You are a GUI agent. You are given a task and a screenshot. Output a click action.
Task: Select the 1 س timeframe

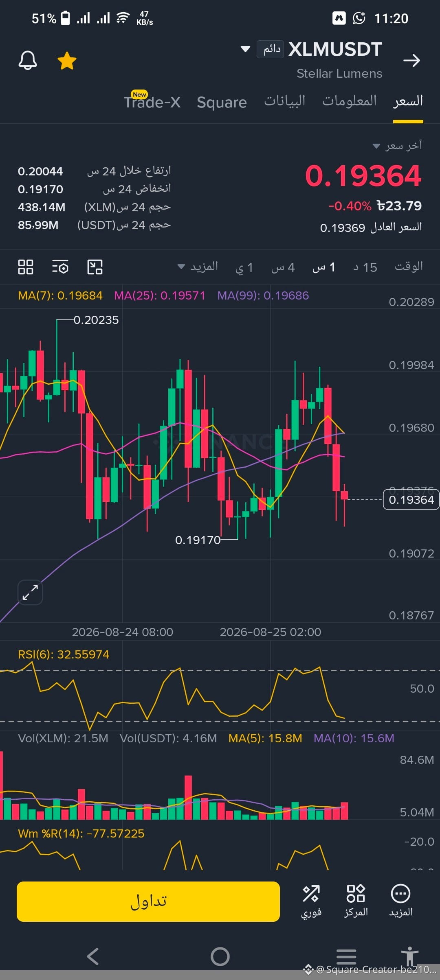pyautogui.click(x=324, y=267)
